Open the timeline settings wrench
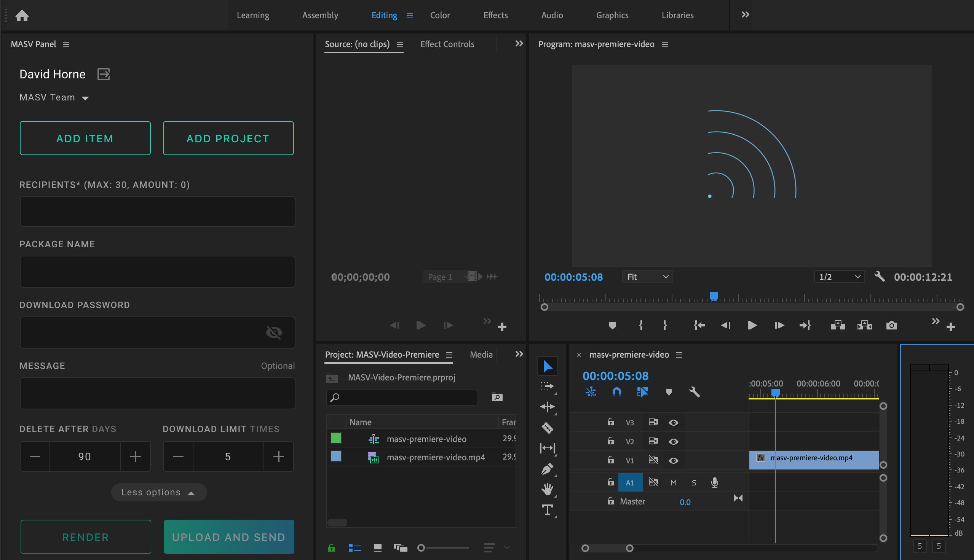Viewport: 974px width, 560px height. tap(695, 392)
